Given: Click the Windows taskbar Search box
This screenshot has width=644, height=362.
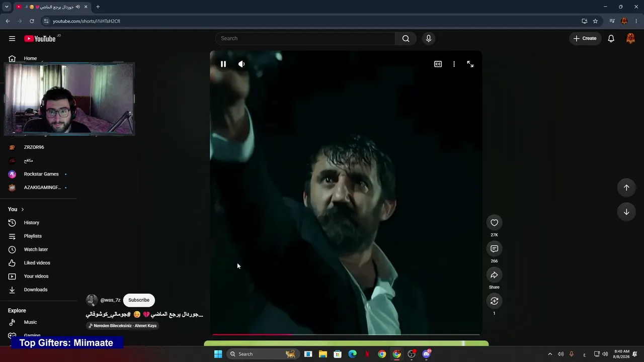Looking at the screenshot, I should coord(262,354).
